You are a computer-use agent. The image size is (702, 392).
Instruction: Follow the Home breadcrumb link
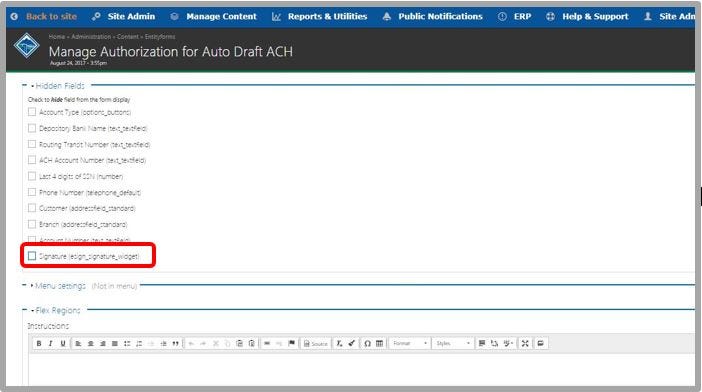click(x=56, y=37)
